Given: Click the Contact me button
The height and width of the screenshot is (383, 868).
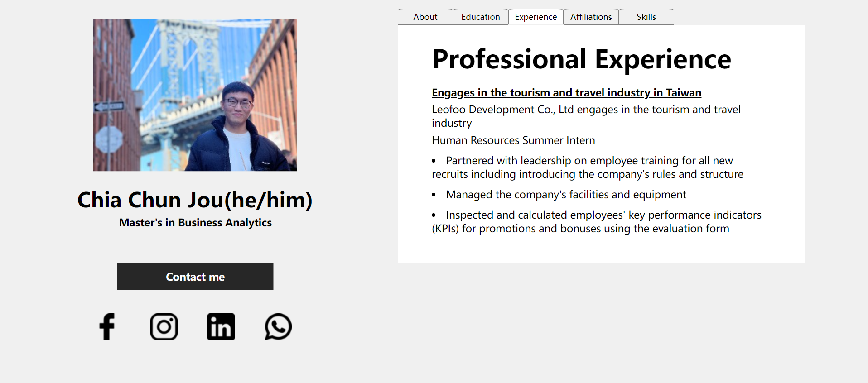Looking at the screenshot, I should tap(195, 277).
